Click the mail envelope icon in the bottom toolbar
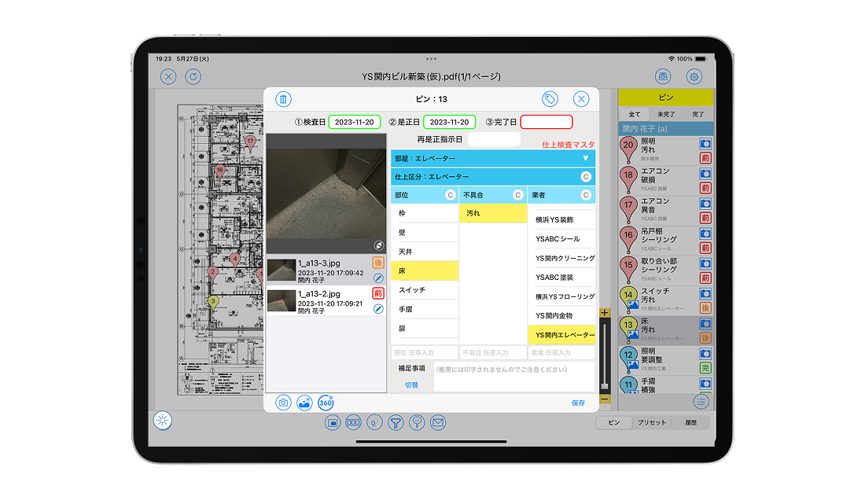 click(438, 423)
